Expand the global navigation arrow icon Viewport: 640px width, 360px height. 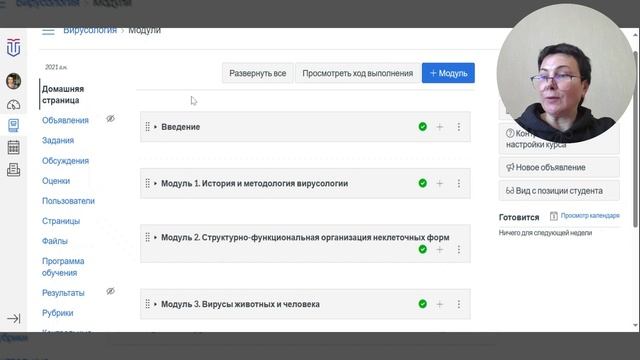(x=13, y=318)
